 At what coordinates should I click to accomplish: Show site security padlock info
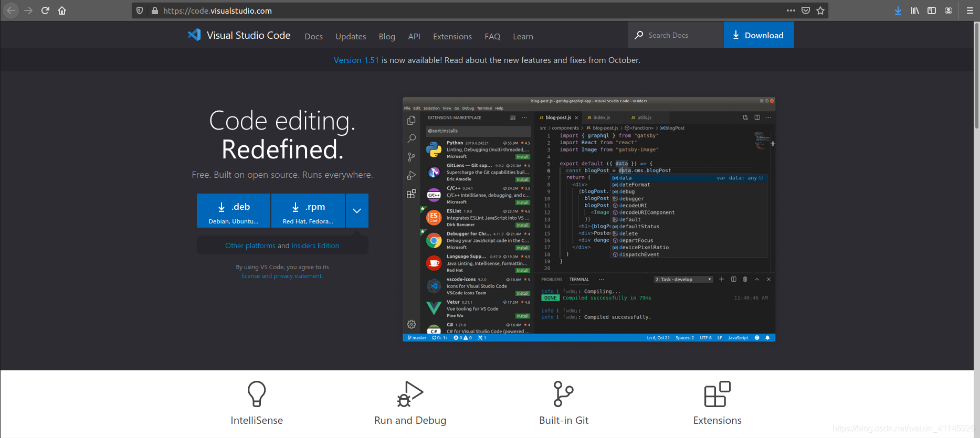click(154, 10)
